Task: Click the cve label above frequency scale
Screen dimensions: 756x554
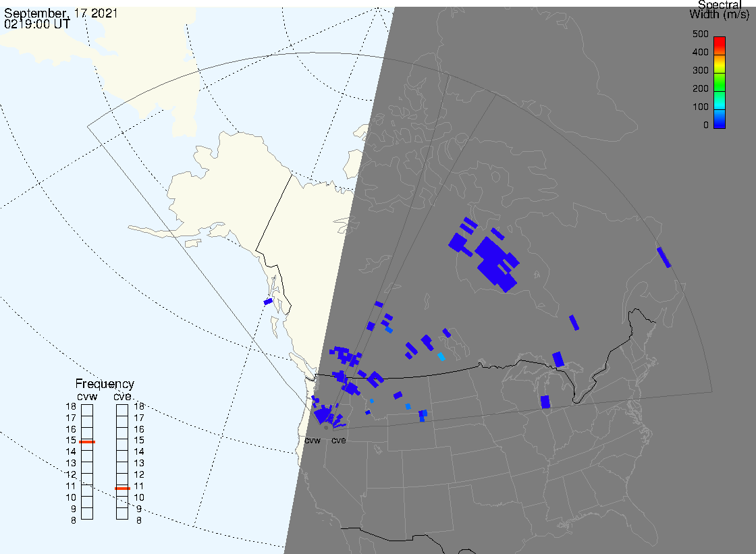Action: point(122,396)
